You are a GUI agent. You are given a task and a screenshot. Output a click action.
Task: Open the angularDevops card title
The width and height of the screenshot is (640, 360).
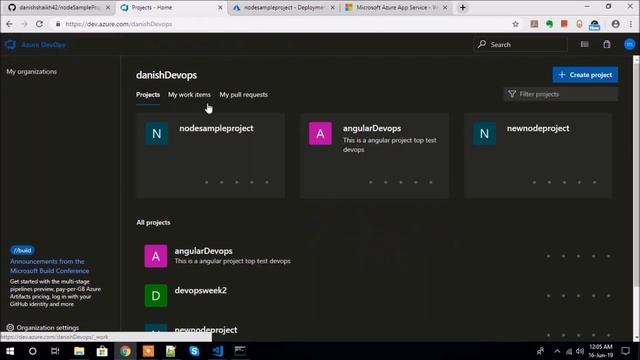372,128
